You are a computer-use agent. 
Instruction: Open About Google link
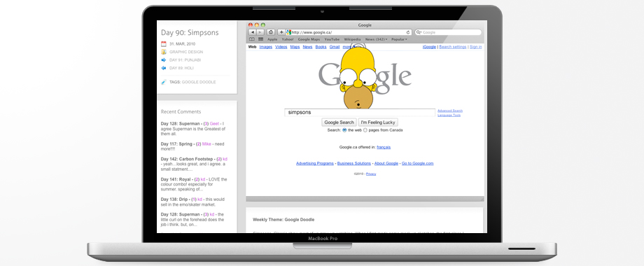pyautogui.click(x=386, y=163)
